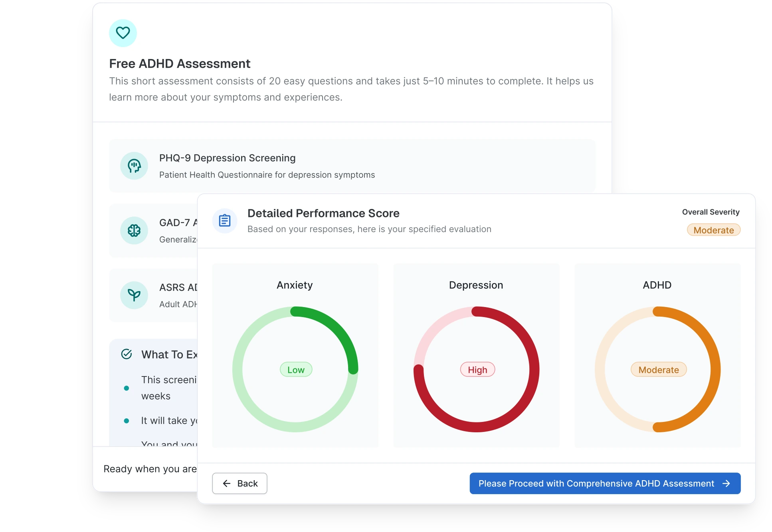Click the Low badge in Anxiety gauge
This screenshot has width=772, height=532.
(296, 370)
